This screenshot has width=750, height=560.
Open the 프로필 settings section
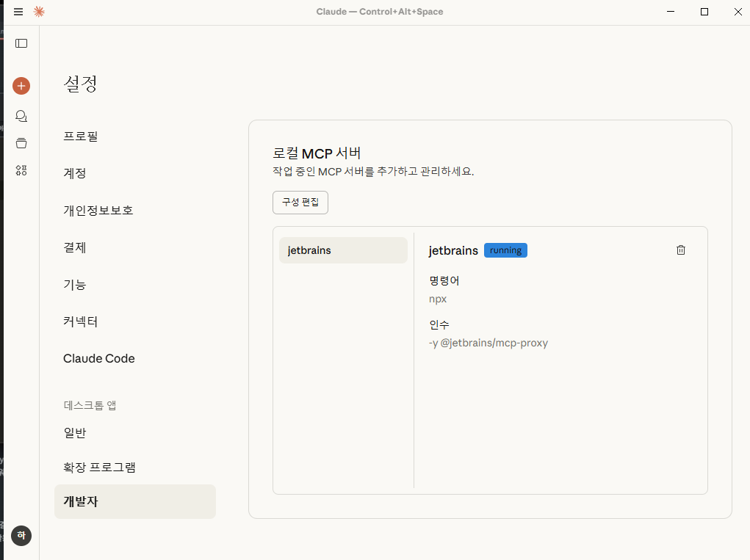click(81, 137)
